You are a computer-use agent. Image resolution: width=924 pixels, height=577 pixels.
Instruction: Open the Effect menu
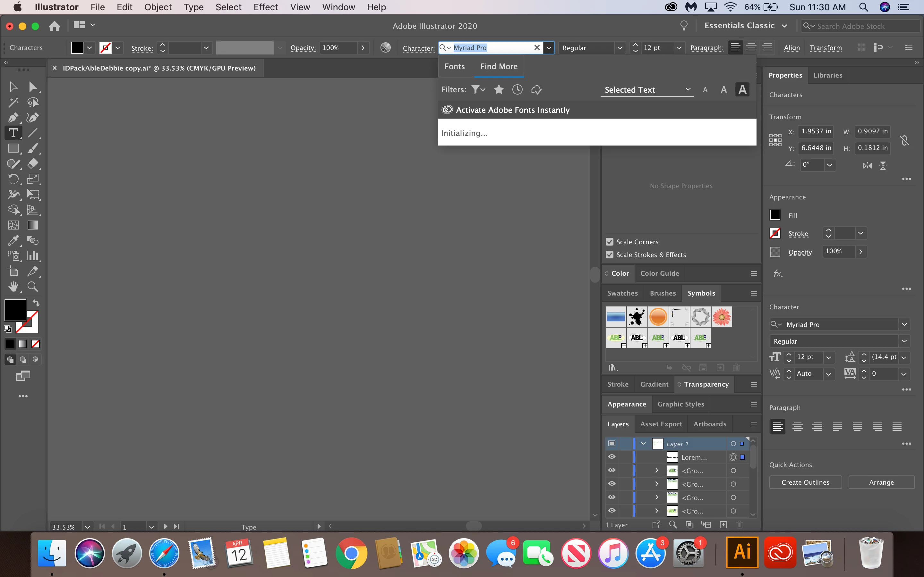265,7
